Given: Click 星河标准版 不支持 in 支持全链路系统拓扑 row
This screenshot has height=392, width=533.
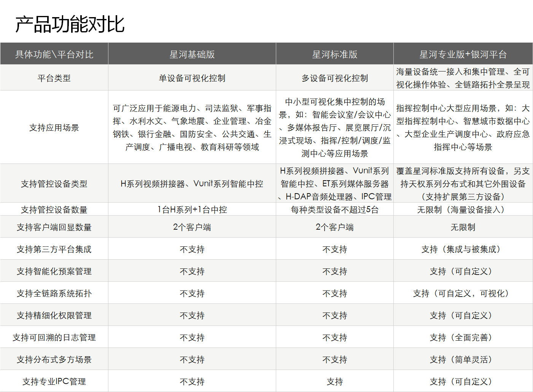Looking at the screenshot, I should click(335, 294).
